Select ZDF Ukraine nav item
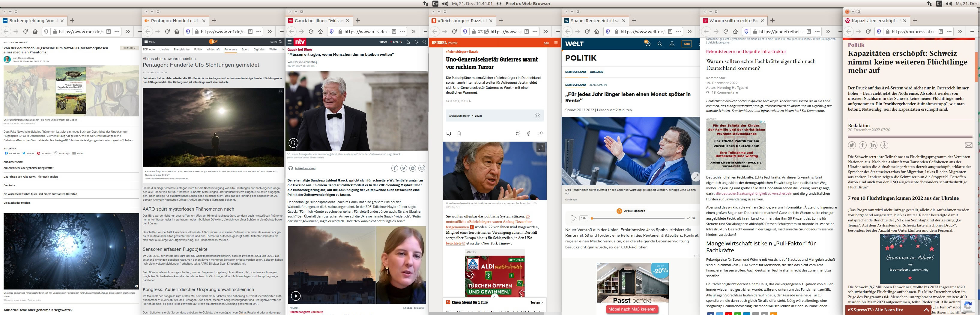This screenshot has height=315, width=980. click(164, 49)
